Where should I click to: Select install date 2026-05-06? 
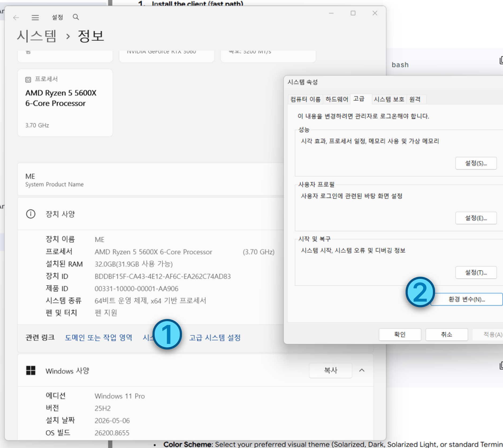[x=112, y=421]
